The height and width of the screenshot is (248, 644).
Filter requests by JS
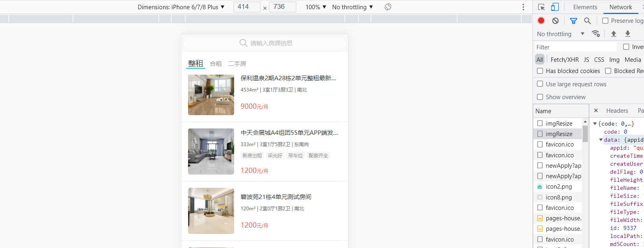click(586, 59)
